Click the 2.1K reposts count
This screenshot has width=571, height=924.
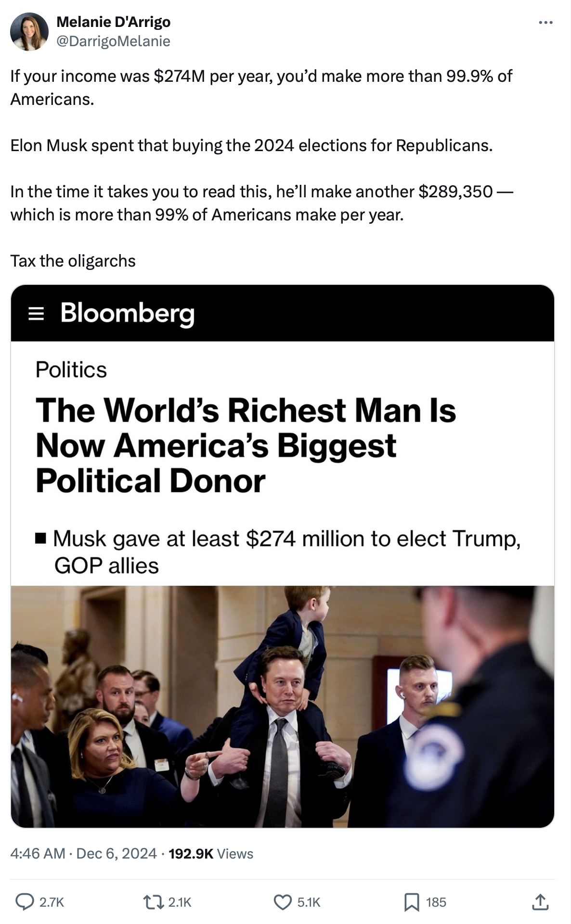[x=180, y=902]
